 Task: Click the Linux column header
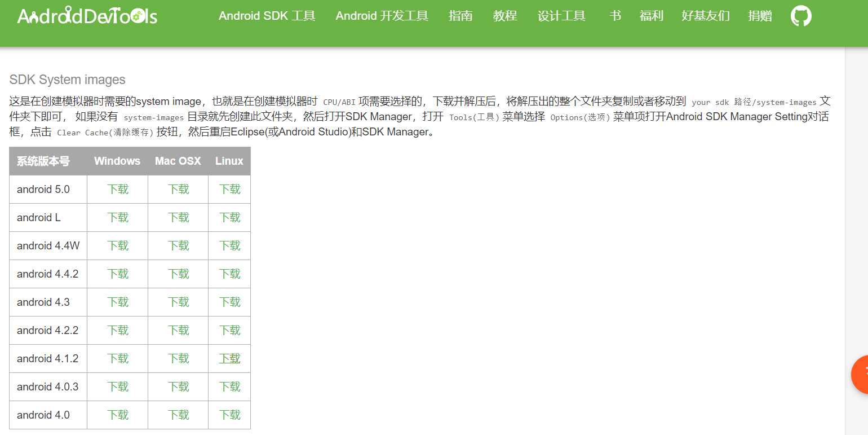pos(229,161)
